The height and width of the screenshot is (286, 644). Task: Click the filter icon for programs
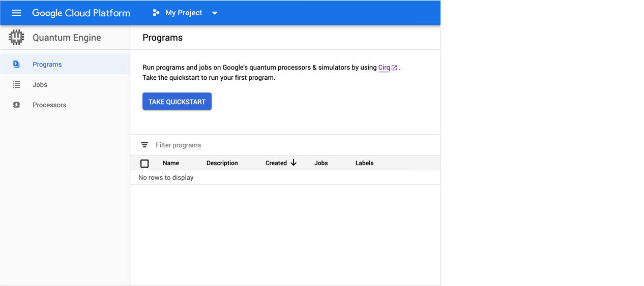[x=144, y=145]
